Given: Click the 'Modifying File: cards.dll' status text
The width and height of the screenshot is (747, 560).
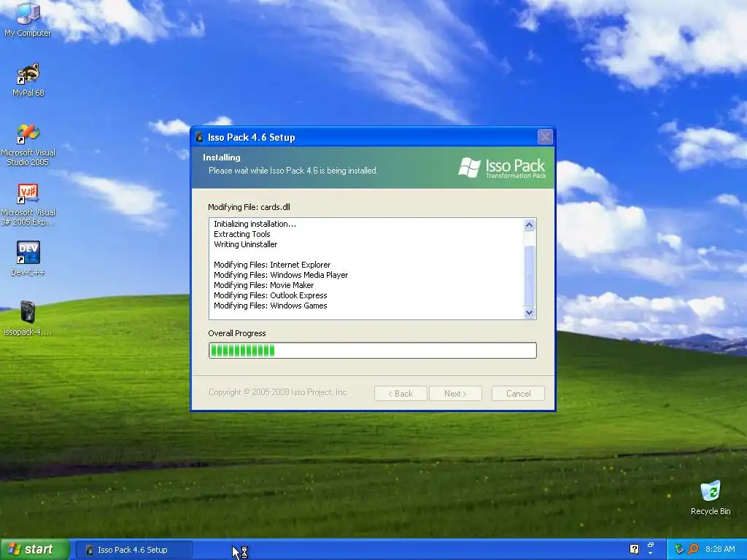Looking at the screenshot, I should click(x=249, y=207).
